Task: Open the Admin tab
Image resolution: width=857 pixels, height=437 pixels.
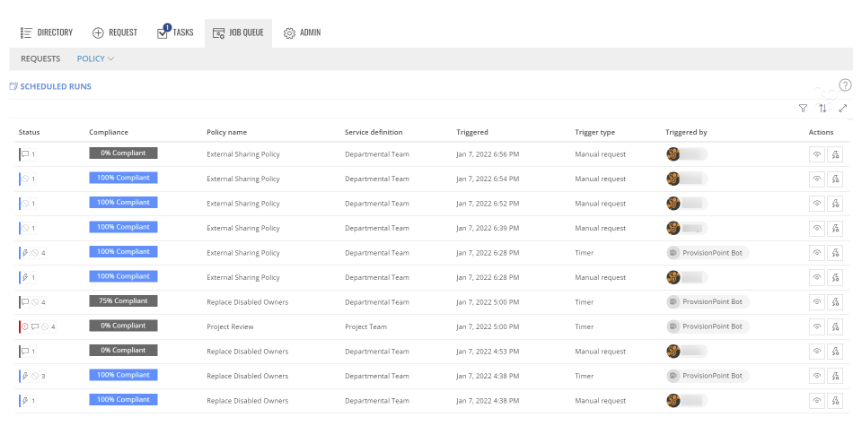Action: [302, 33]
